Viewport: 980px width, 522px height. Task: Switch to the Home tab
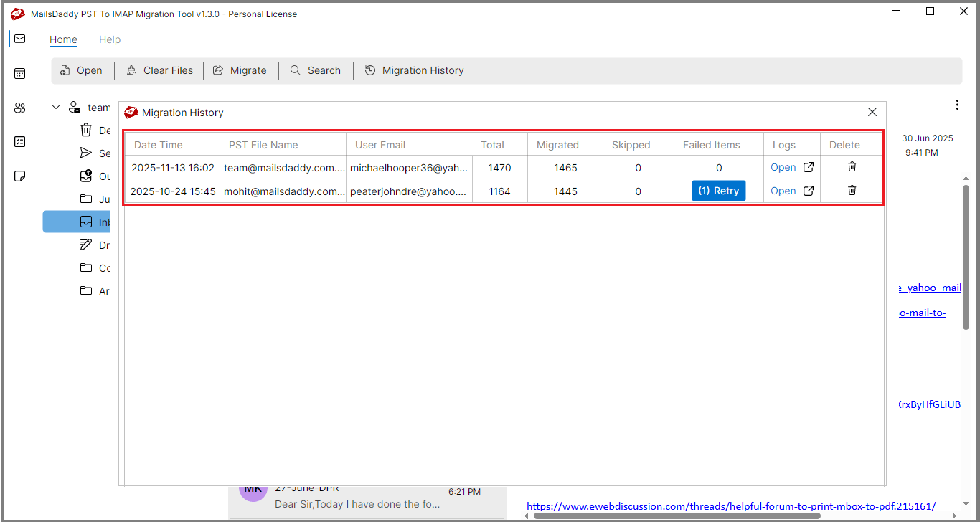tap(63, 39)
